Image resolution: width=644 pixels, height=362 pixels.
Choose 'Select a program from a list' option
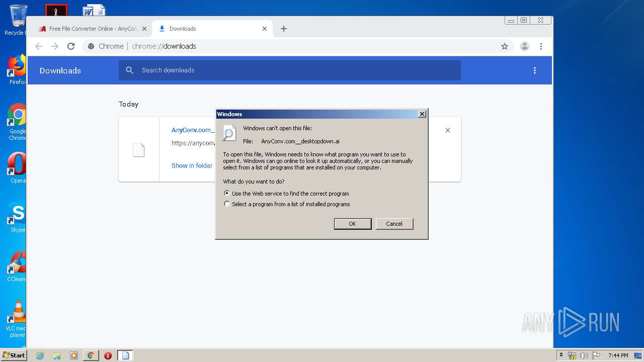(x=227, y=204)
